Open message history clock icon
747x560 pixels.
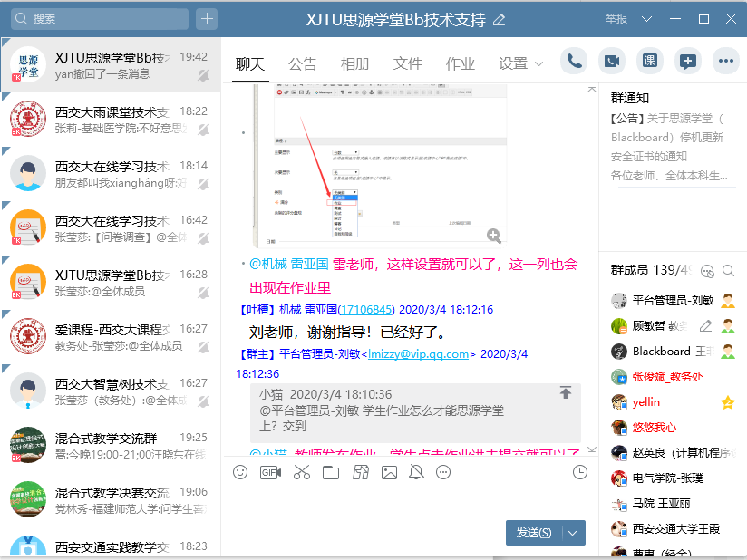tap(580, 472)
